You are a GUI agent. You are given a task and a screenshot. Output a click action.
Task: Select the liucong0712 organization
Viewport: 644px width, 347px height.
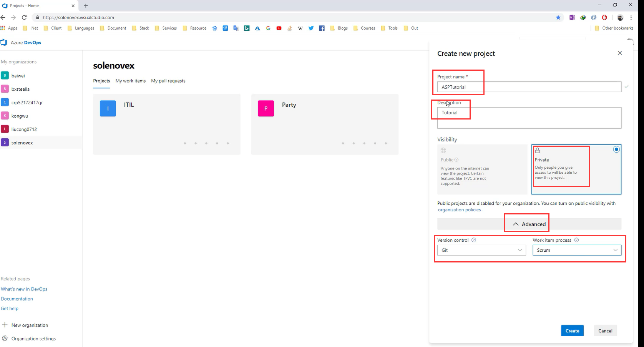click(41, 129)
